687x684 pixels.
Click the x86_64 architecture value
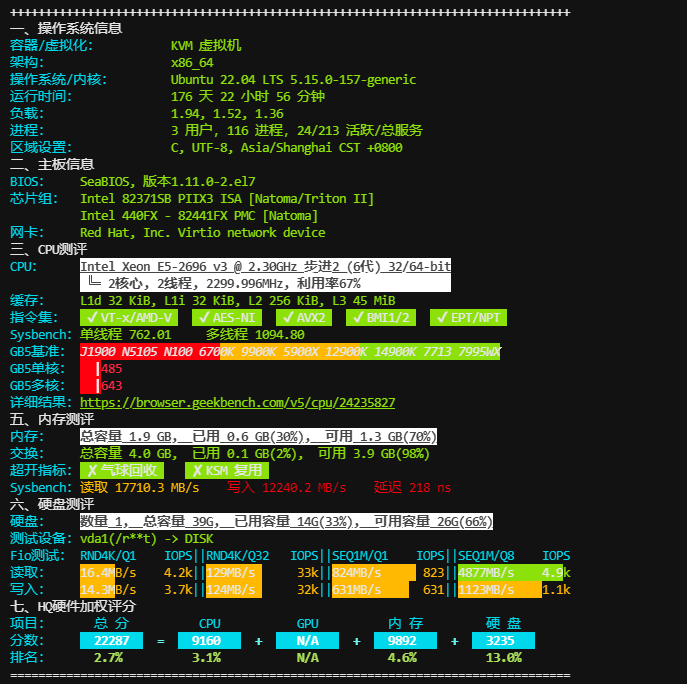(192, 63)
